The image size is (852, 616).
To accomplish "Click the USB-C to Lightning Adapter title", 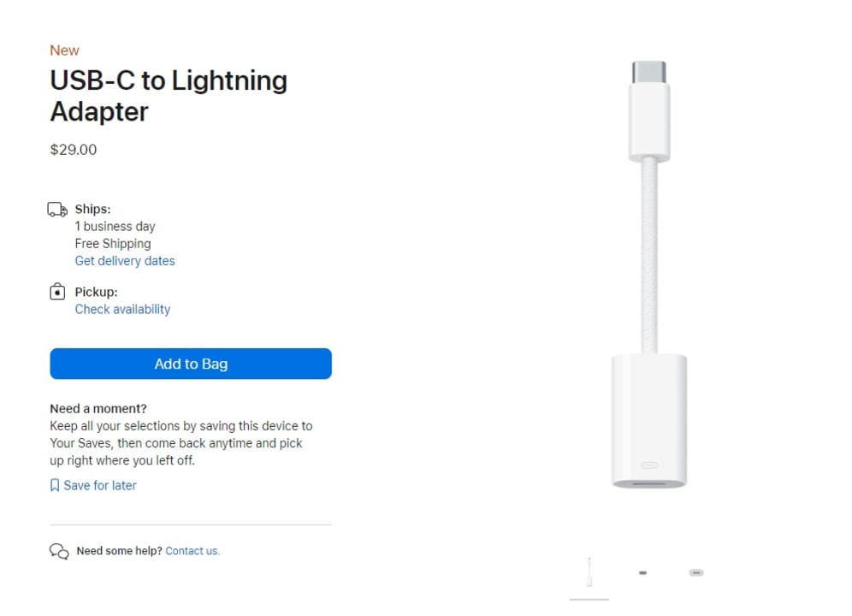I will [169, 96].
